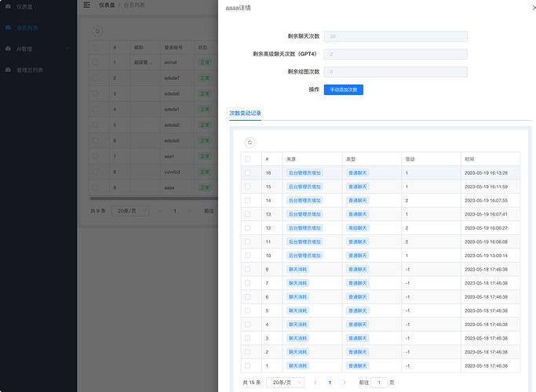Click the aichat account cell in member list
The image size is (536, 392).
pos(170,62)
